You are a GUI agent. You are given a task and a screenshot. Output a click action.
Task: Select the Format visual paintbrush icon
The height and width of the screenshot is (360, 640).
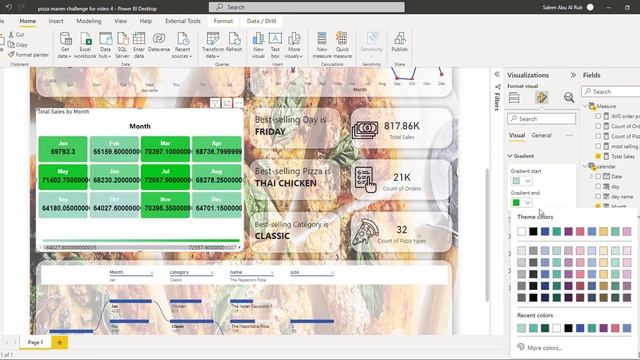(x=542, y=98)
